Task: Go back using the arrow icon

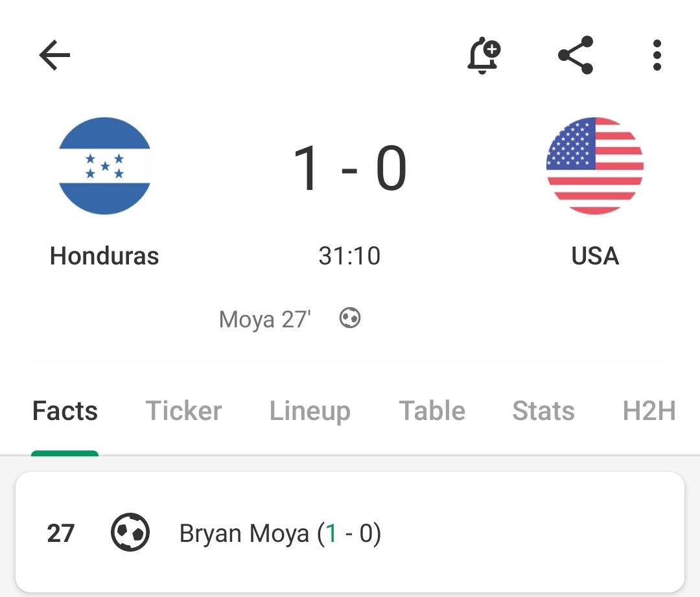Action: 54,55
